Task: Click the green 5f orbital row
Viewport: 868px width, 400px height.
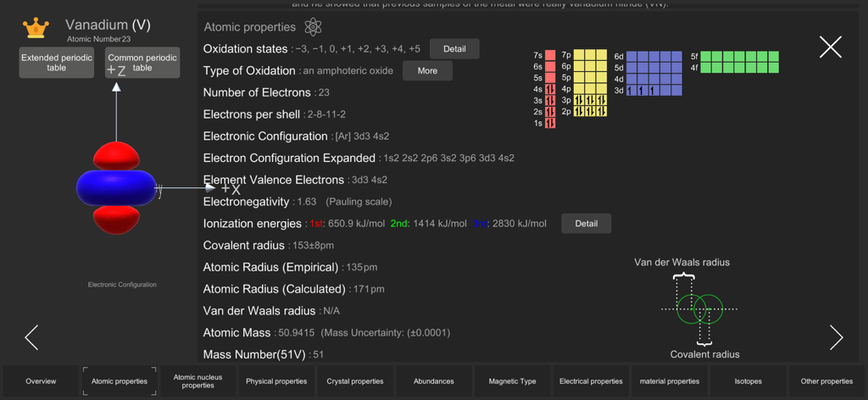Action: [x=740, y=57]
